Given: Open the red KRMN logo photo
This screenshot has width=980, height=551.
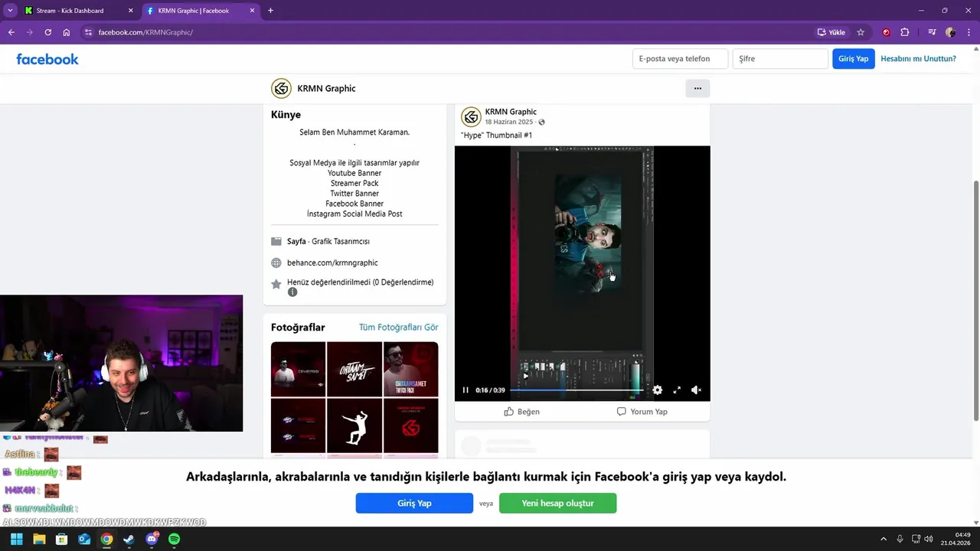Looking at the screenshot, I should pos(411,425).
